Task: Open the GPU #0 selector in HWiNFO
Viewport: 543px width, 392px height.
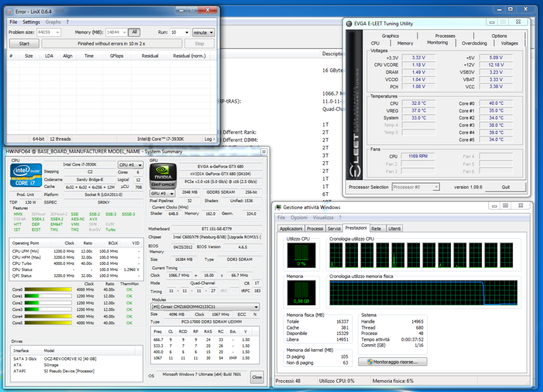Action: [x=162, y=193]
